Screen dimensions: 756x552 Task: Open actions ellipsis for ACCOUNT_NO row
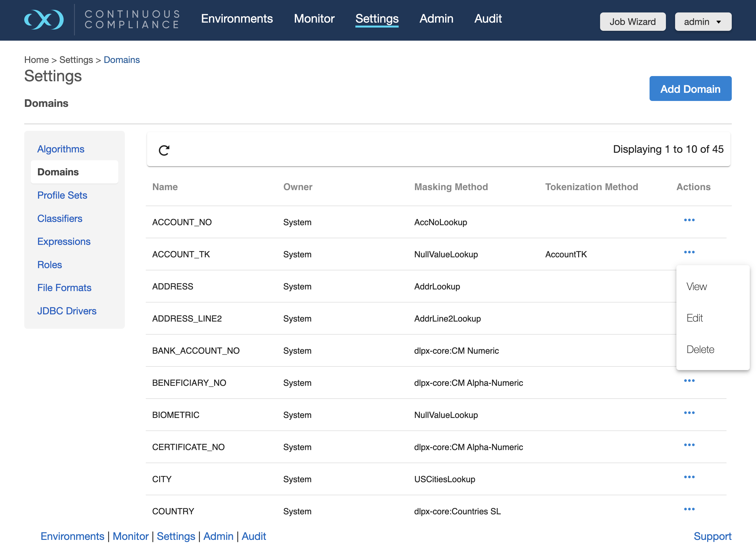click(689, 220)
